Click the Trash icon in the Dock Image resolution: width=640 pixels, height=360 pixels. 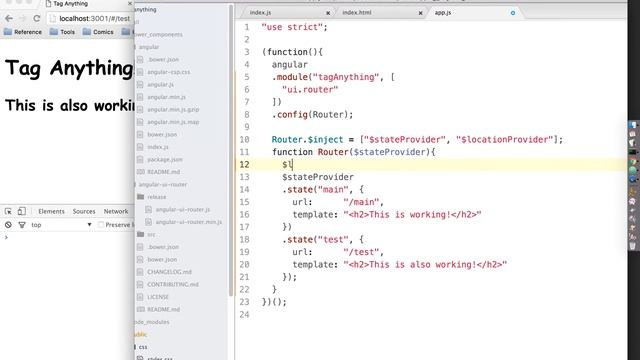coord(632,246)
